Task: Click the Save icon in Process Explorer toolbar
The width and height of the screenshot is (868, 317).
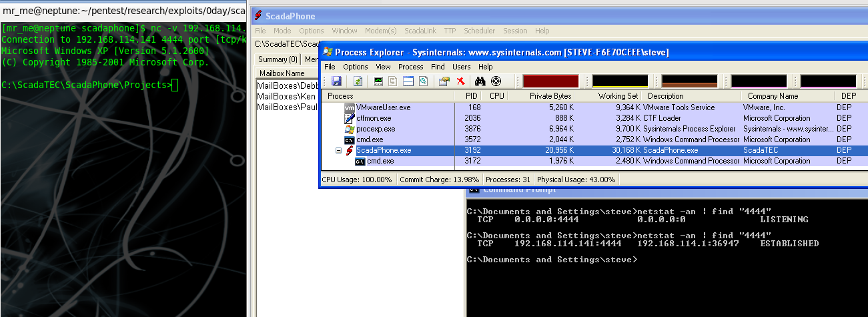Action: tap(336, 81)
